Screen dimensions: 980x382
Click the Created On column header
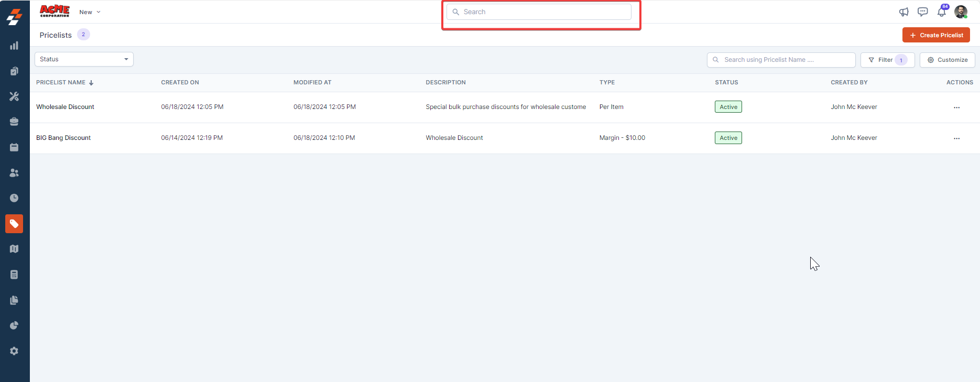pyautogui.click(x=180, y=82)
